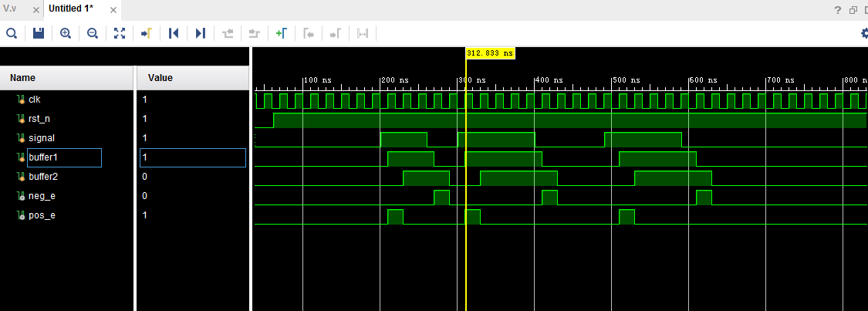This screenshot has height=311, width=868.
Task: Click the swap cursors icon
Action: coord(363,33)
